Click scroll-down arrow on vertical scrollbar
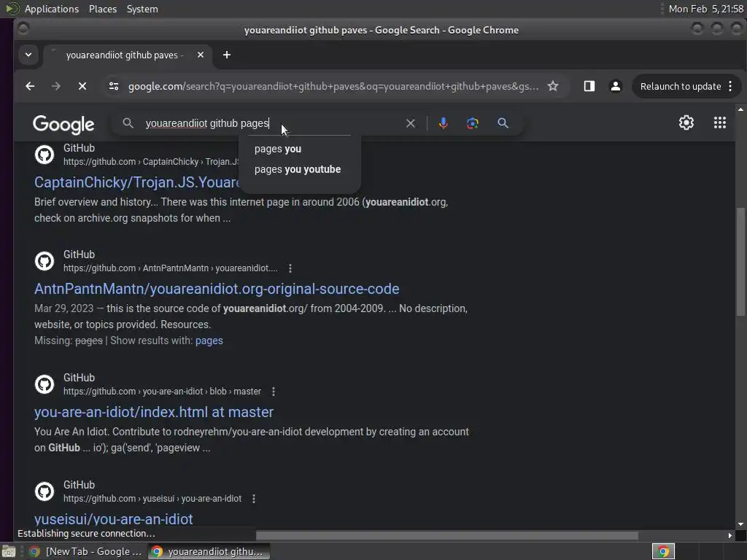This screenshot has width=747, height=560. coord(740,524)
